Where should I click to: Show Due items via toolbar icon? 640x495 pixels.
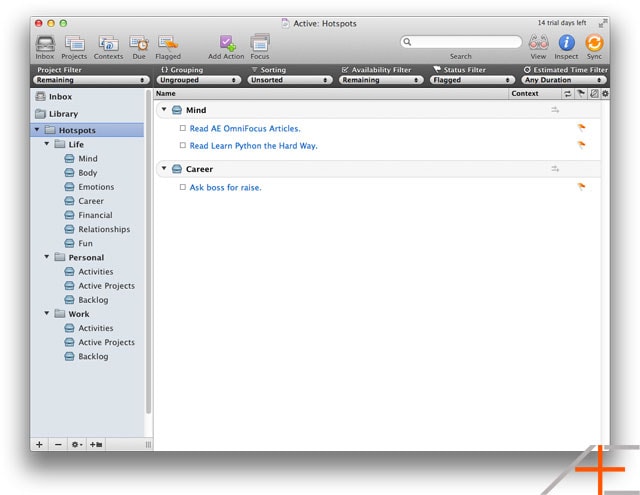pyautogui.click(x=139, y=44)
